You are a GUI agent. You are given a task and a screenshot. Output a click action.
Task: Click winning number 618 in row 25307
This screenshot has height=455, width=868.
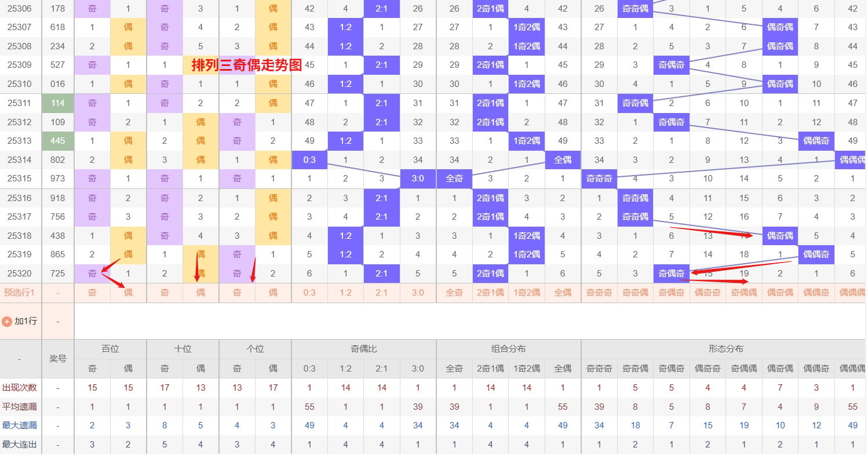58,27
